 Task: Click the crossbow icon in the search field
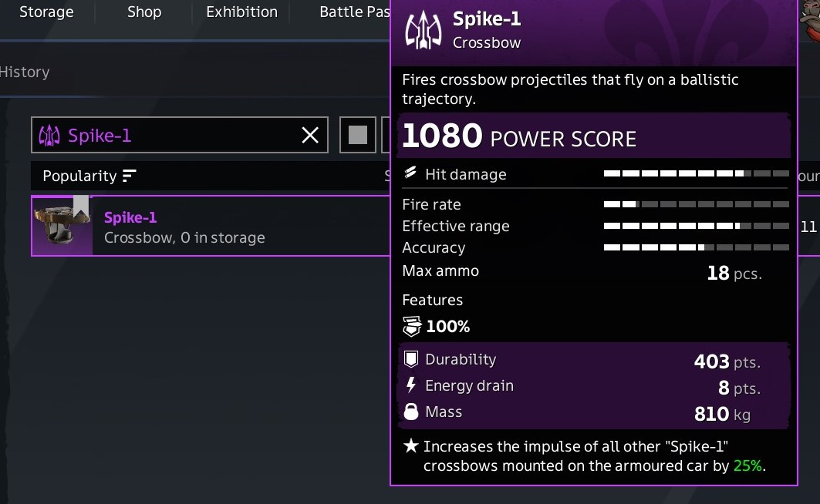49,136
